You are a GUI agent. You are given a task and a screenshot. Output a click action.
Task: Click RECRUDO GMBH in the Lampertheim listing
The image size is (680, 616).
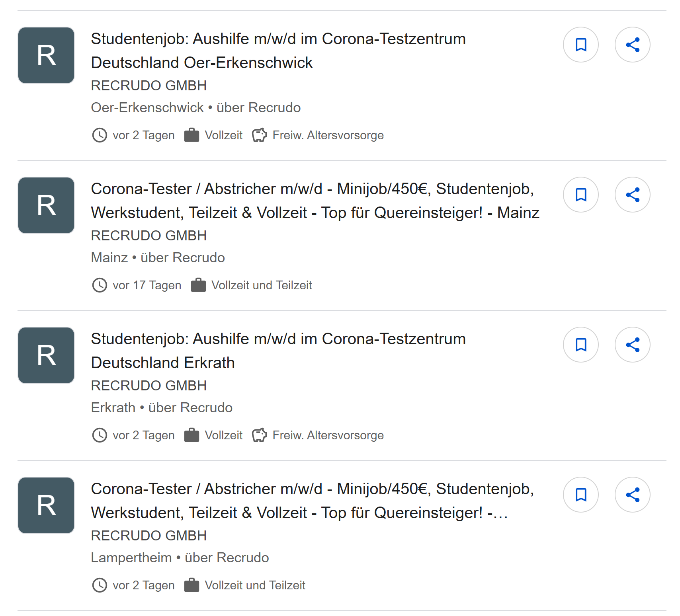pos(149,536)
